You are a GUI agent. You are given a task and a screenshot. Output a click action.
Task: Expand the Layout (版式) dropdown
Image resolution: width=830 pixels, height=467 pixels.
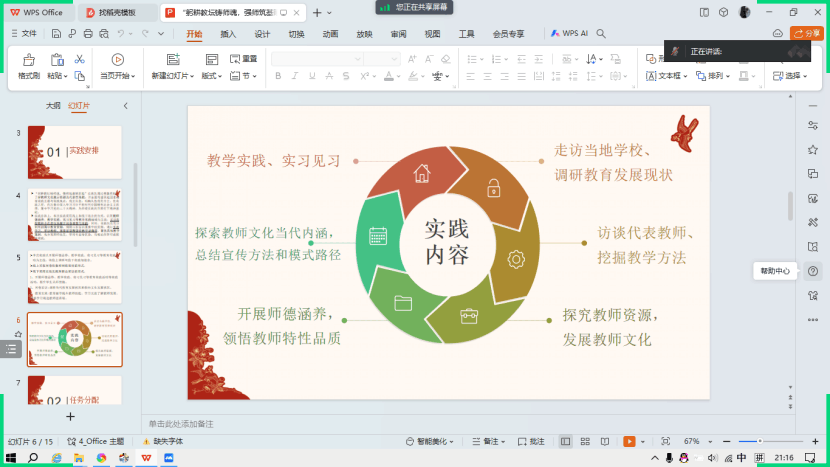(211, 76)
